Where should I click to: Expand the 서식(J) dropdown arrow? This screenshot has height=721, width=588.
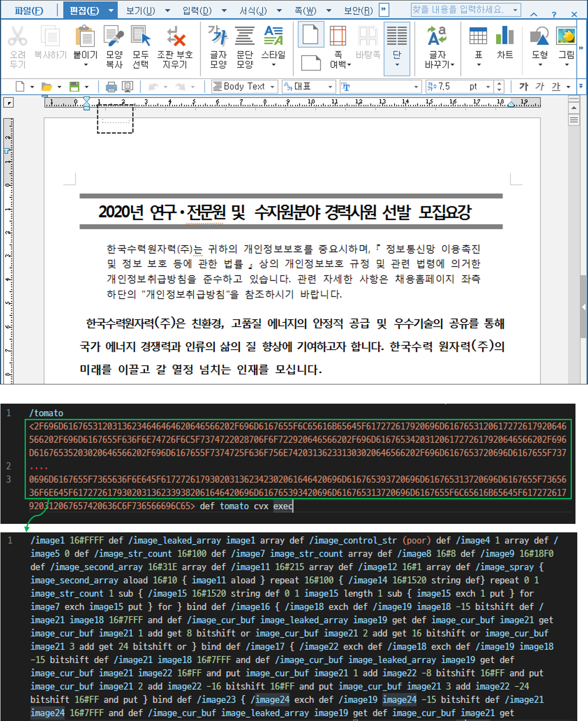point(279,10)
